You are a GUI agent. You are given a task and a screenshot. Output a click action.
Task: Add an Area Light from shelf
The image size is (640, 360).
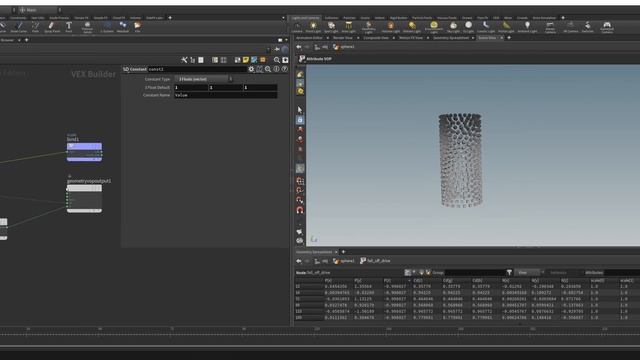tap(349, 27)
